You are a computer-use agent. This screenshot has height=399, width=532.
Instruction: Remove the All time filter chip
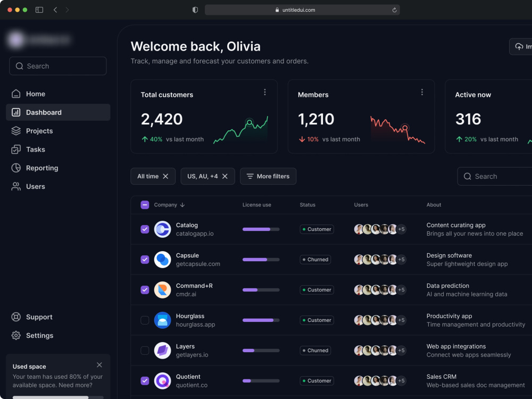[x=165, y=176]
